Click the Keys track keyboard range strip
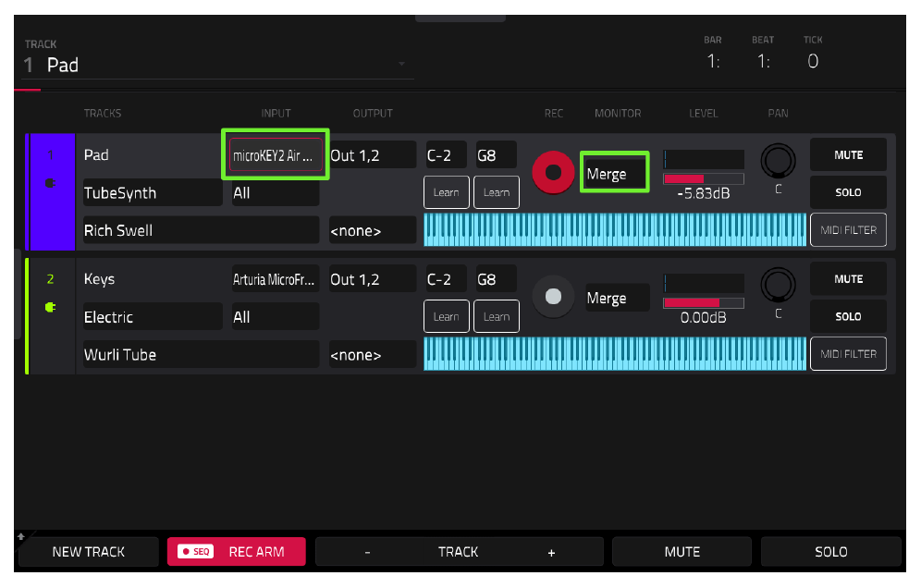The image size is (921, 588). pos(615,353)
